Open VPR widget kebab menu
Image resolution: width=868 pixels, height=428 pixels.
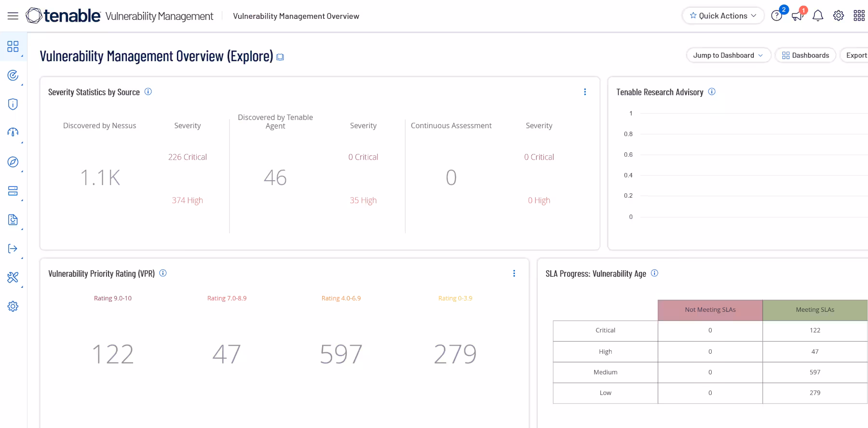click(514, 273)
